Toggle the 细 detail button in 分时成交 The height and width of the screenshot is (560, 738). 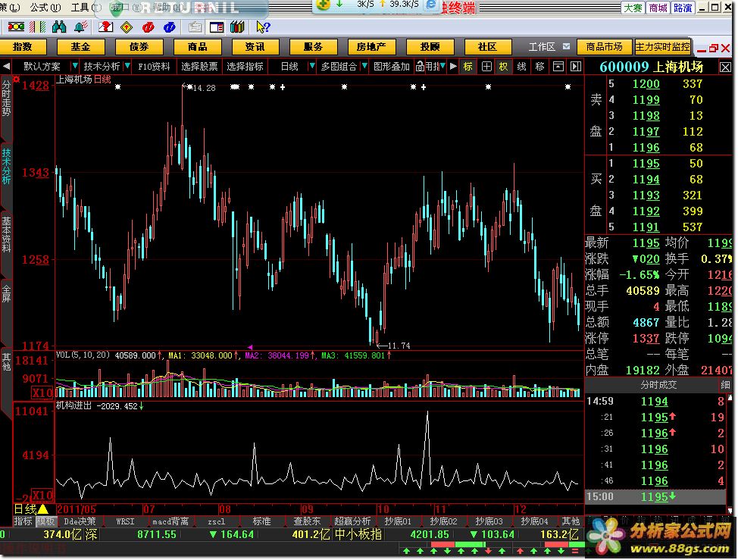pos(725,385)
